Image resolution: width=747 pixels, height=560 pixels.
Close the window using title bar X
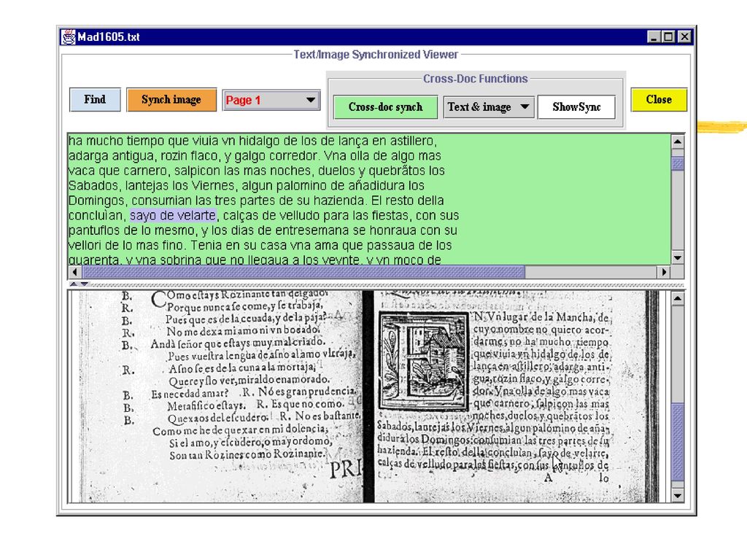[684, 36]
